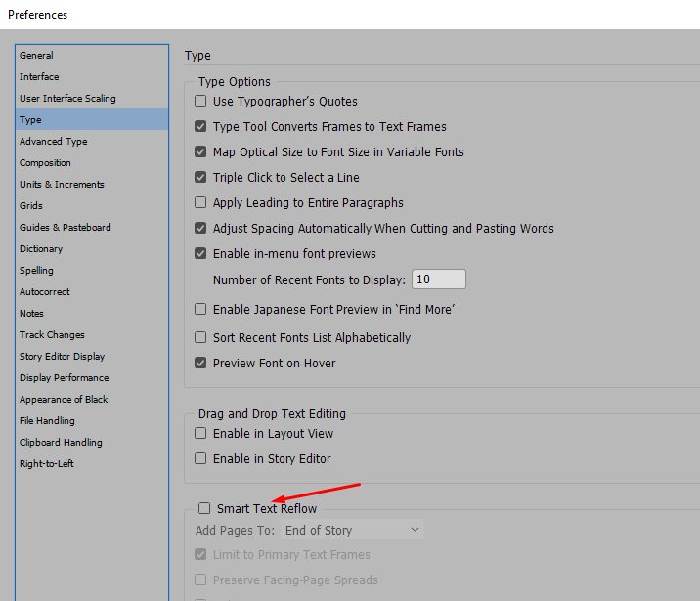Enable Use Typographer's Quotes checkbox

[201, 102]
